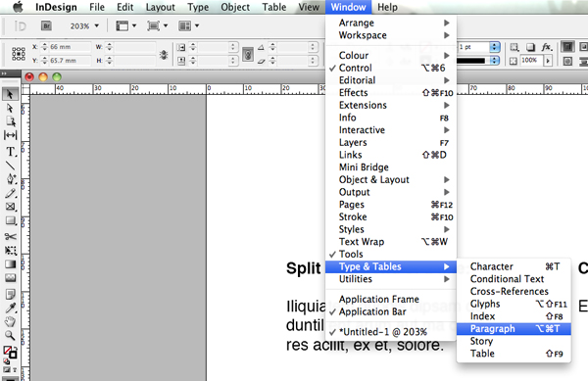Viewport: 588px width, 381px height.
Task: Open the Layout menu
Action: click(x=160, y=7)
